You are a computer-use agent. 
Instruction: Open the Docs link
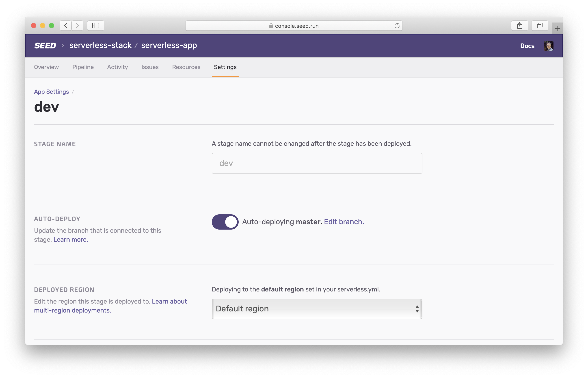(527, 46)
